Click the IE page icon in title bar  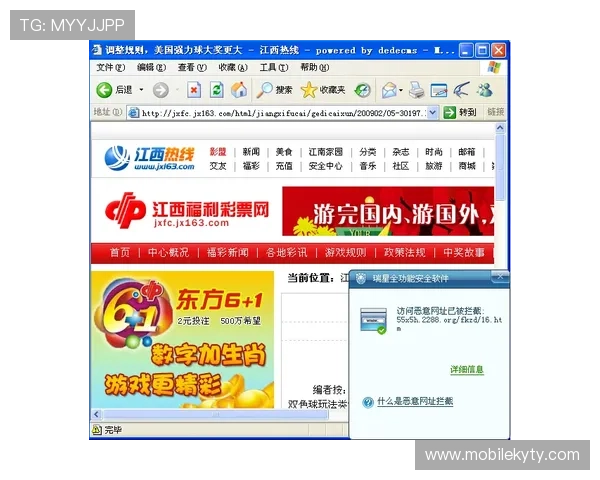[98, 50]
